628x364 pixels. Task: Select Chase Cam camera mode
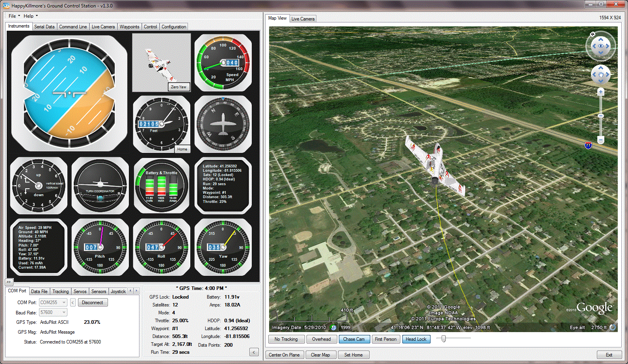click(354, 339)
